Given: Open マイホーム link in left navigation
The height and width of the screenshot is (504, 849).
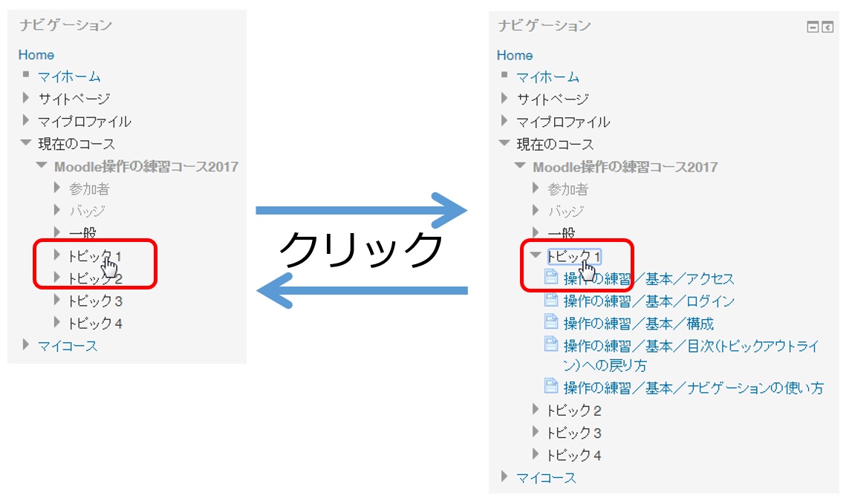Looking at the screenshot, I should tap(69, 77).
